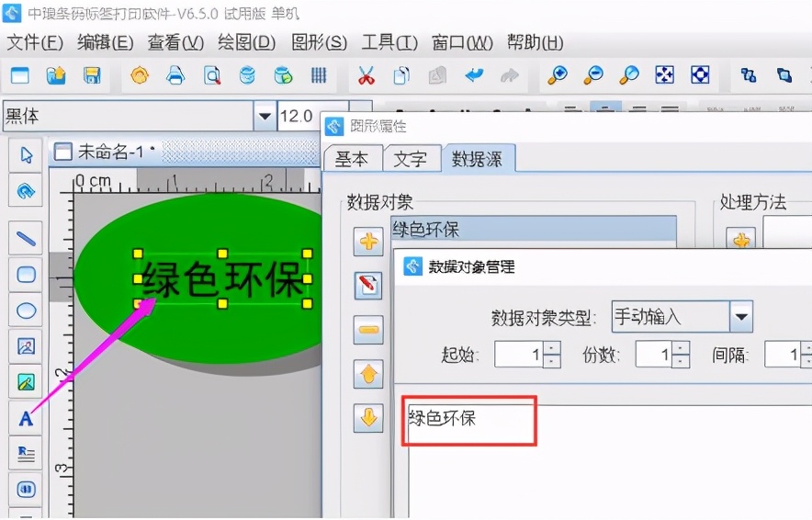Open the 图形 menu
Image resolution: width=812 pixels, height=520 pixels.
(319, 42)
